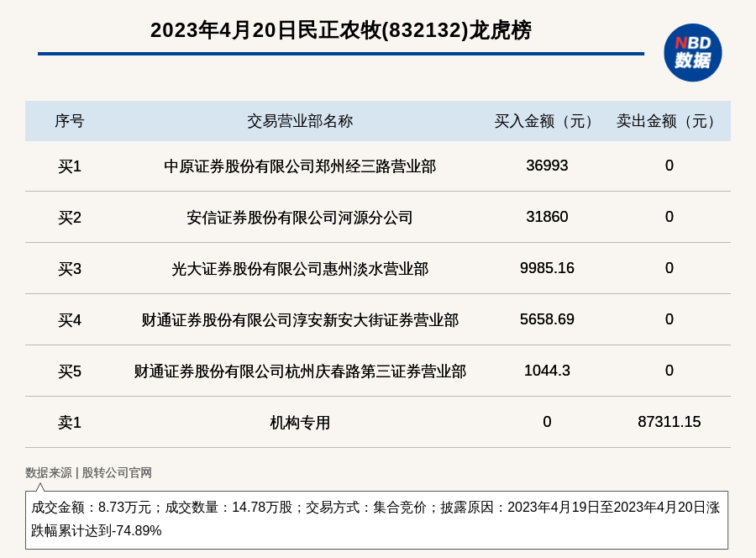
Task: Select the 机构专用 seat name
Action: (x=300, y=423)
